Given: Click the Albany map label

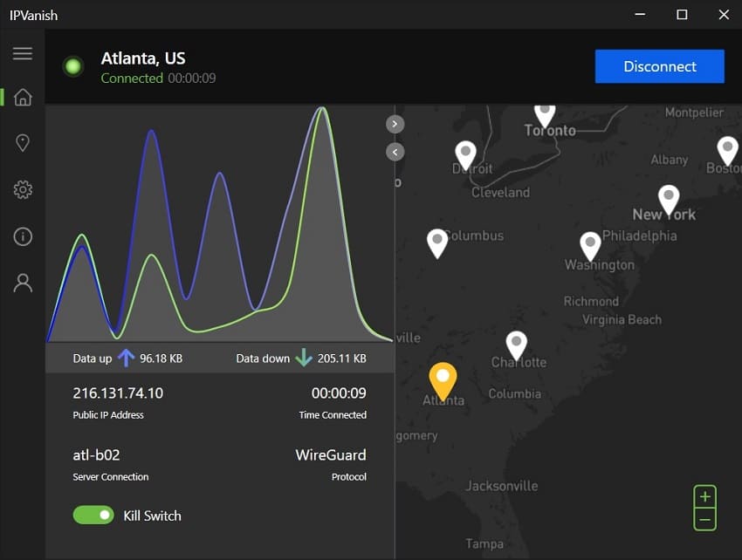Looking at the screenshot, I should pos(670,160).
